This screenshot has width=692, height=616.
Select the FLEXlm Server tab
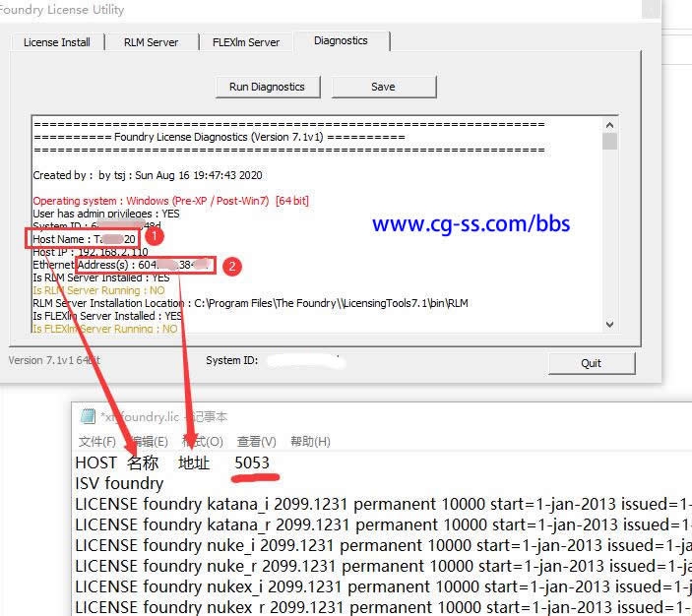pyautogui.click(x=246, y=42)
